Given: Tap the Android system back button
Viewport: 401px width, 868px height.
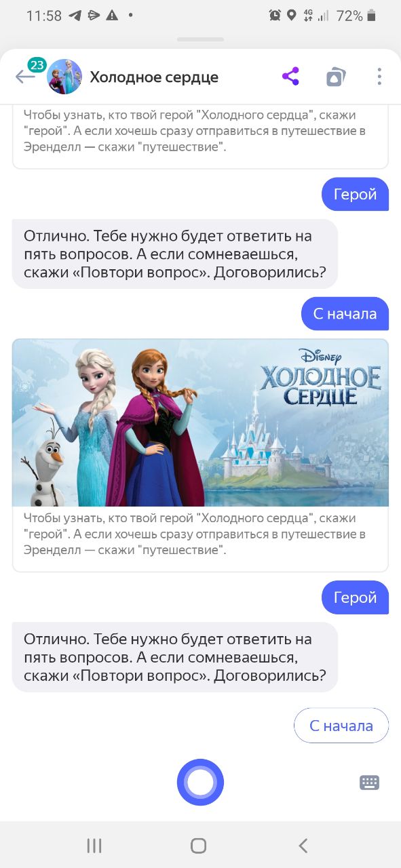Looking at the screenshot, I should click(x=303, y=845).
